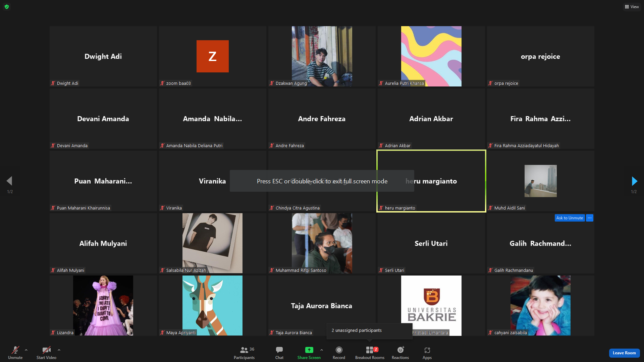Click Salsabila Nur Azizah's polaroid photo
644x362 pixels.
click(213, 243)
